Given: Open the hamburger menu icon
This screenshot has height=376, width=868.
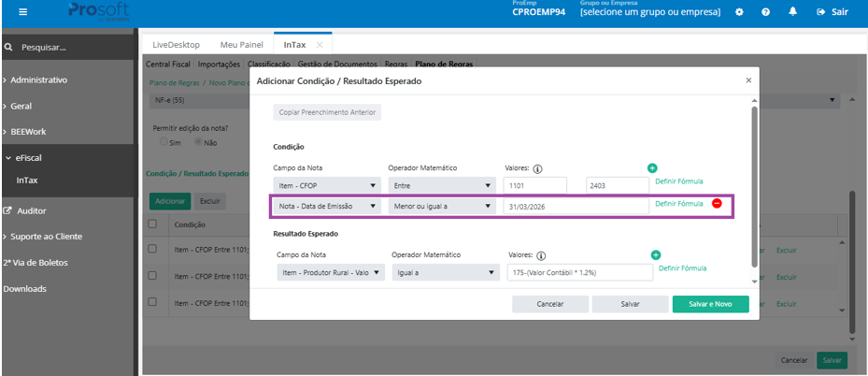Looking at the screenshot, I should (22, 11).
